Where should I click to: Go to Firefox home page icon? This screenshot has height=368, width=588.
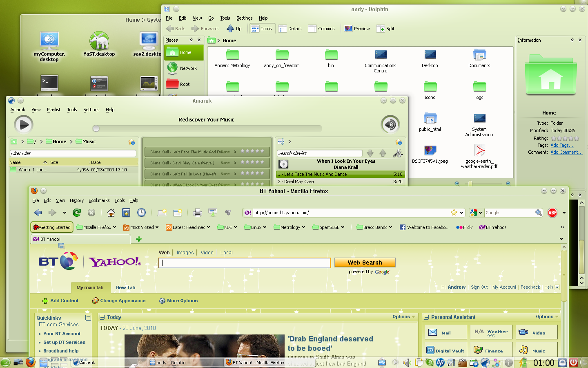point(111,213)
